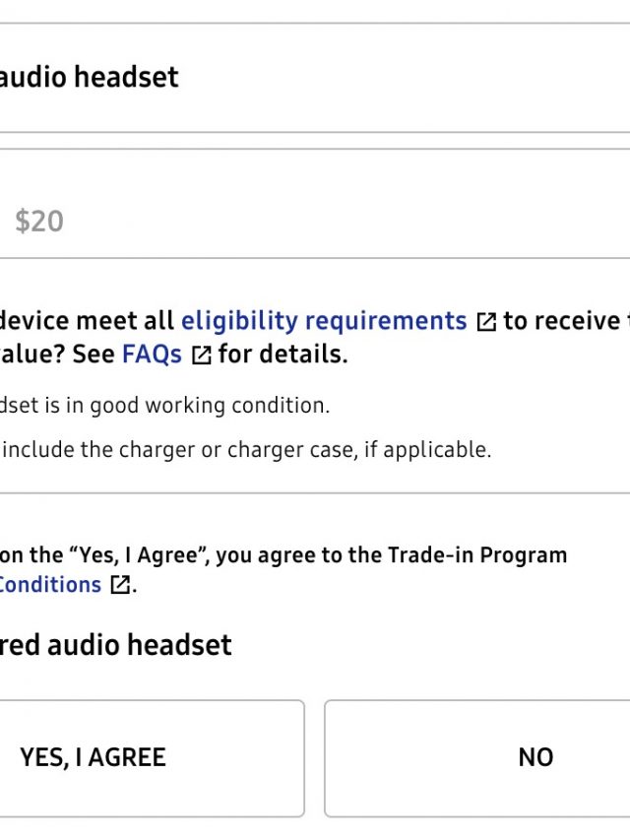Image resolution: width=630 pixels, height=840 pixels.
Task: Open the FAQs link
Action: tap(152, 355)
